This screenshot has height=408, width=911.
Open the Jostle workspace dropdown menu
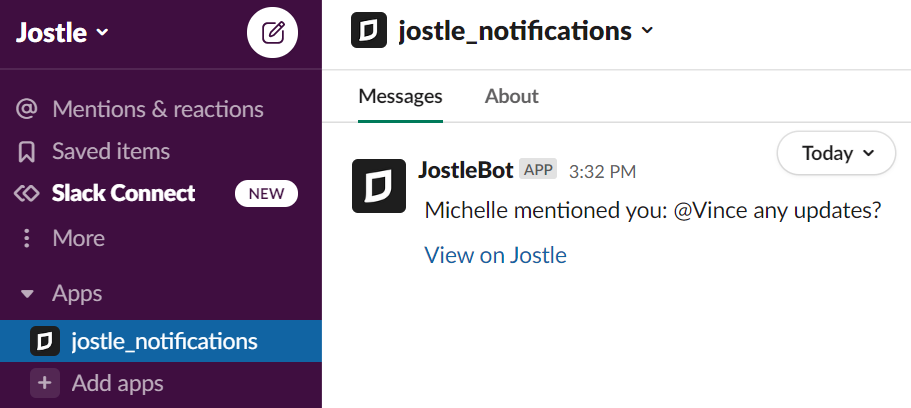coord(62,33)
